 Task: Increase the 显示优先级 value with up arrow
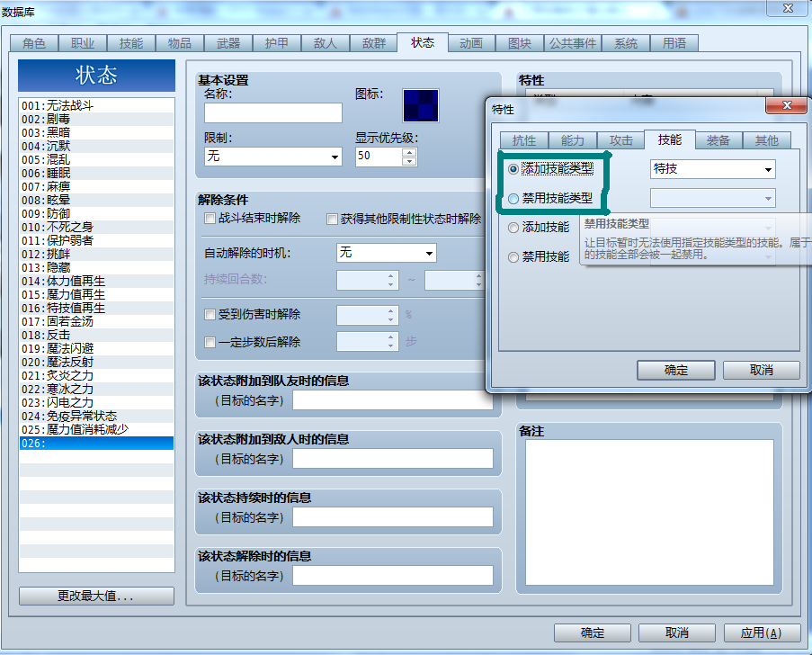pos(409,152)
